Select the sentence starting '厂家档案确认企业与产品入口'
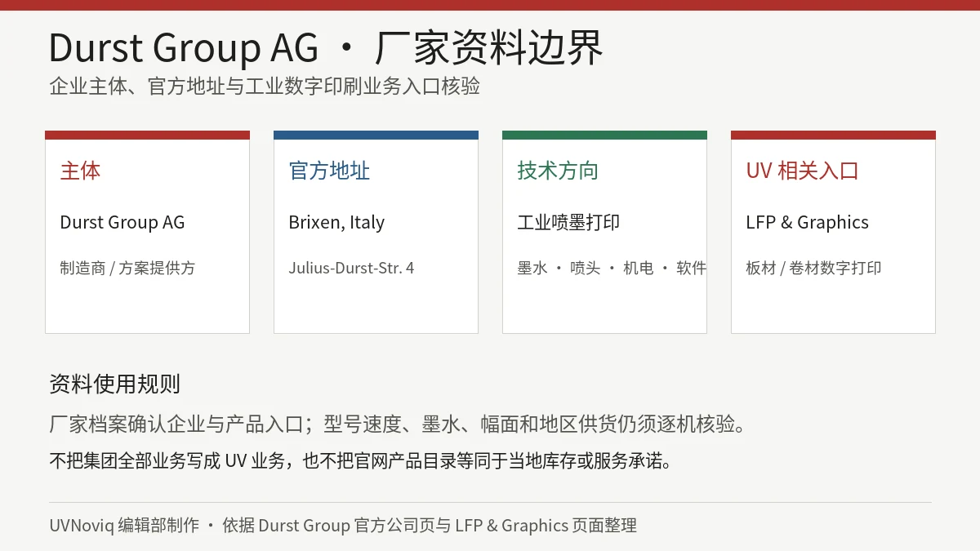This screenshot has width=980, height=551. tap(398, 424)
